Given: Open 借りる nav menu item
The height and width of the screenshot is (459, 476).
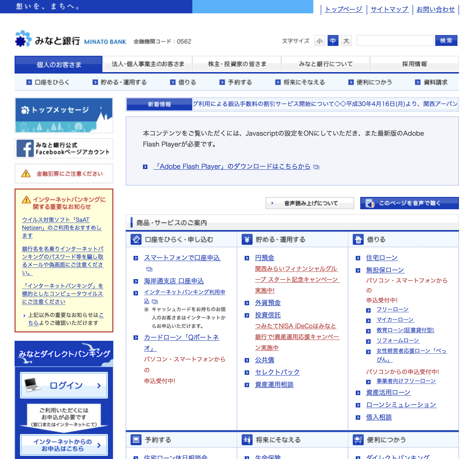Looking at the screenshot, I should click(183, 82).
